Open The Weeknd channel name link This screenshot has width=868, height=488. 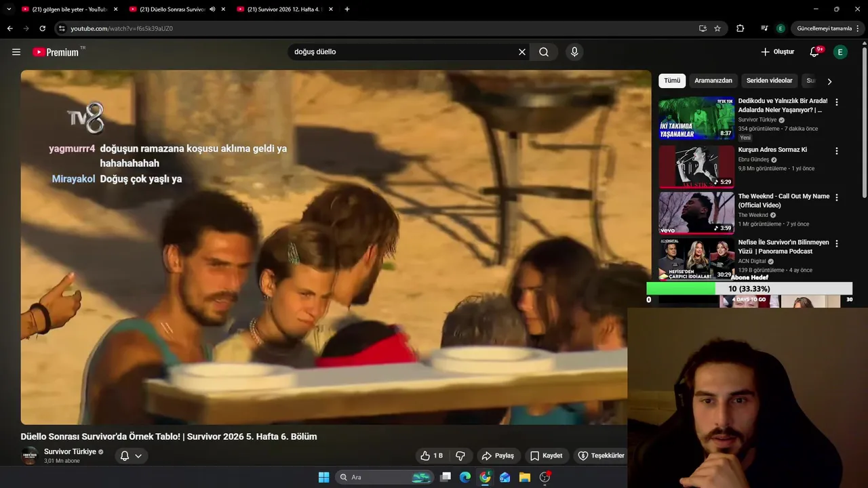[753, 215]
